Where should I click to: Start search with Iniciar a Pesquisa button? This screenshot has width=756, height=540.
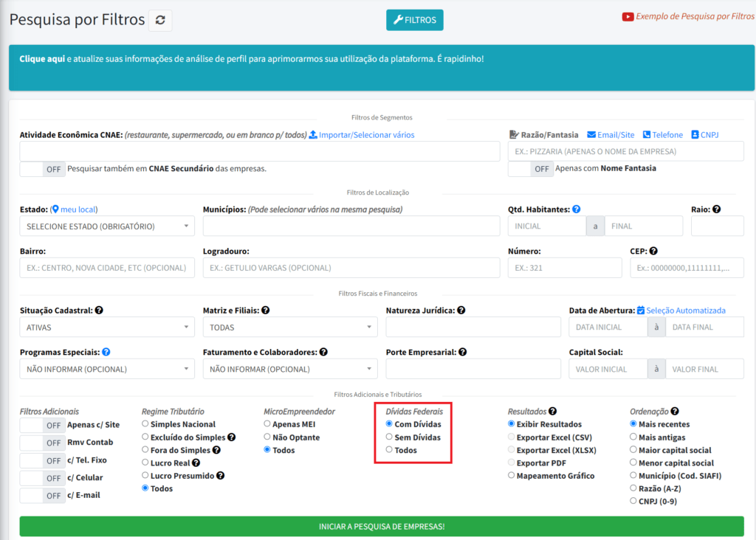tap(382, 527)
